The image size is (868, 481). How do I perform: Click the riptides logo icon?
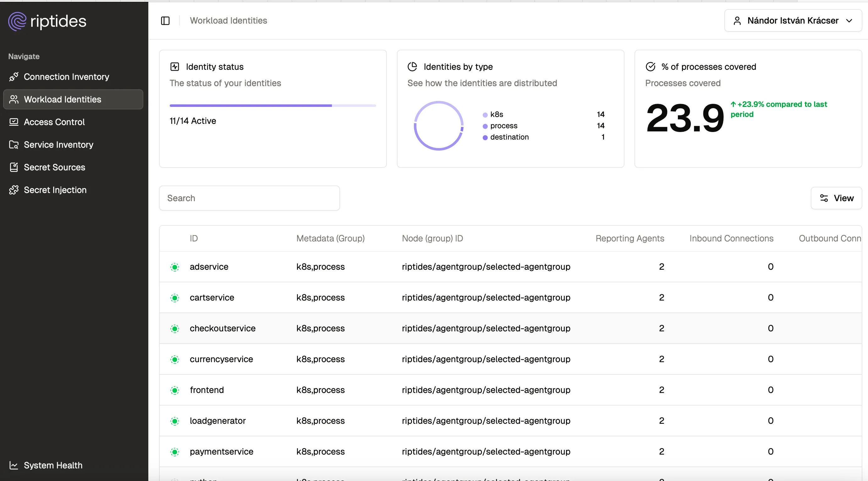[x=17, y=21]
